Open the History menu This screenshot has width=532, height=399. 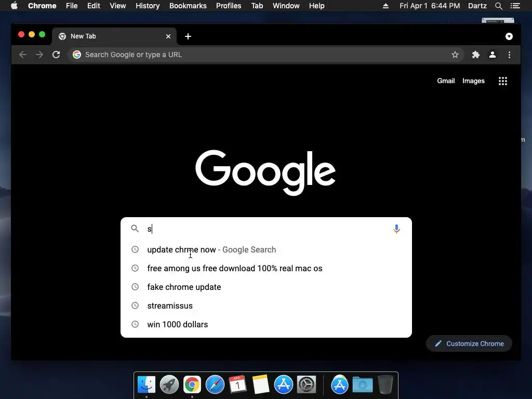click(148, 6)
